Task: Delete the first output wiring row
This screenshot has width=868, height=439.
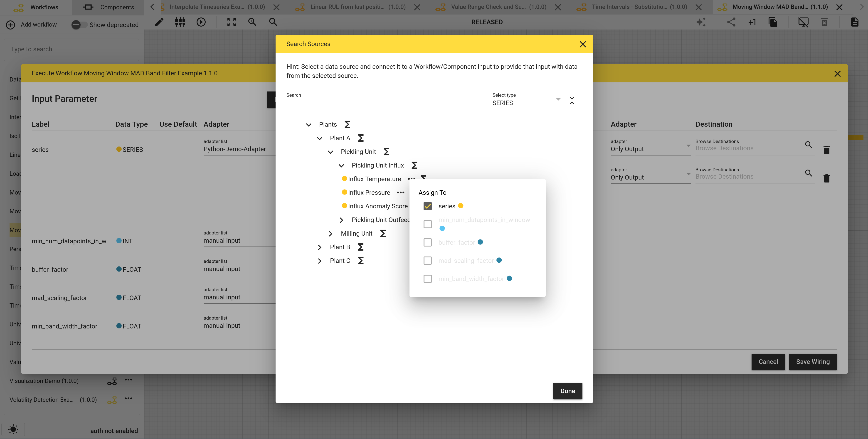Action: (826, 150)
